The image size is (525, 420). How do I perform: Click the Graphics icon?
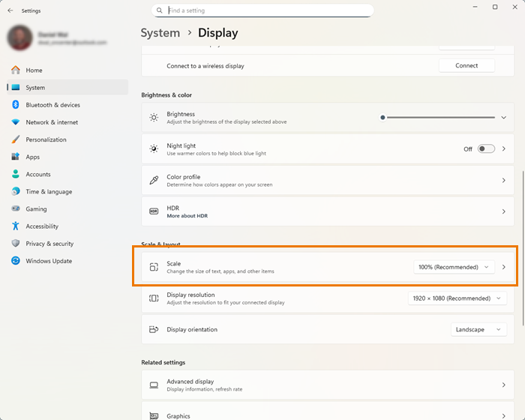[154, 416]
